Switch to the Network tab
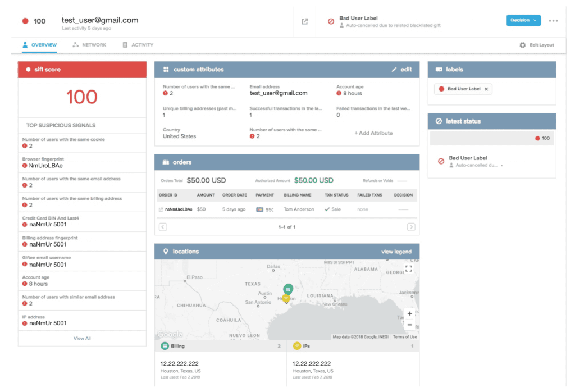This screenshot has width=575, height=392. pyautogui.click(x=89, y=45)
